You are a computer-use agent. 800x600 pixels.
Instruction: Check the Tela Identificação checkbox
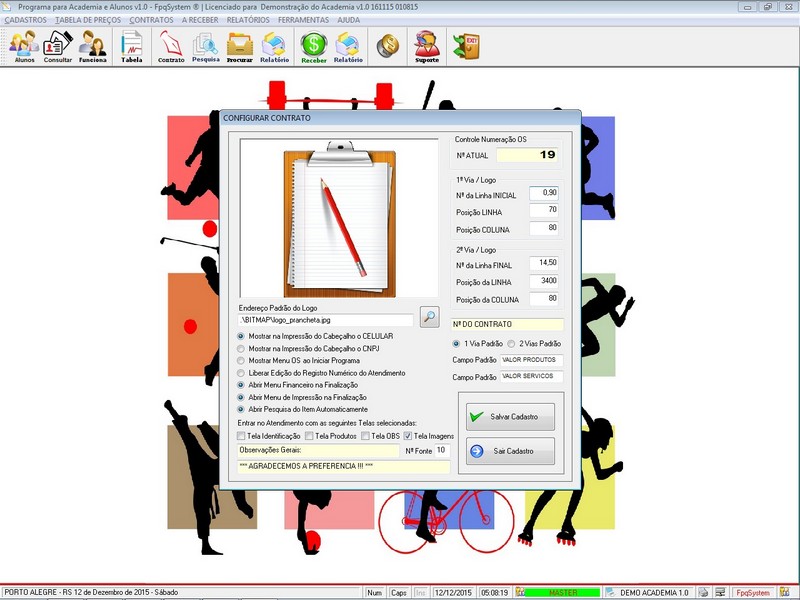pyautogui.click(x=241, y=436)
